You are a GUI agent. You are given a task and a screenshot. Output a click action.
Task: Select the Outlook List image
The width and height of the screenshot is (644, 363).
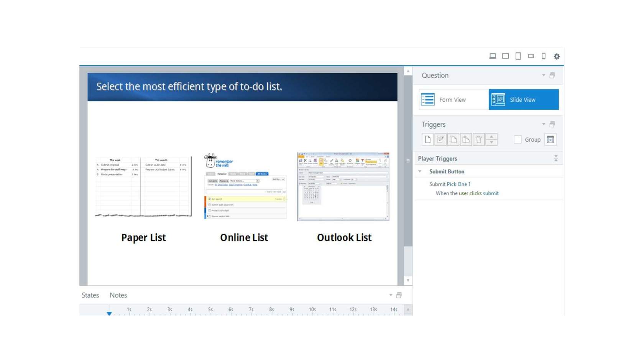343,186
